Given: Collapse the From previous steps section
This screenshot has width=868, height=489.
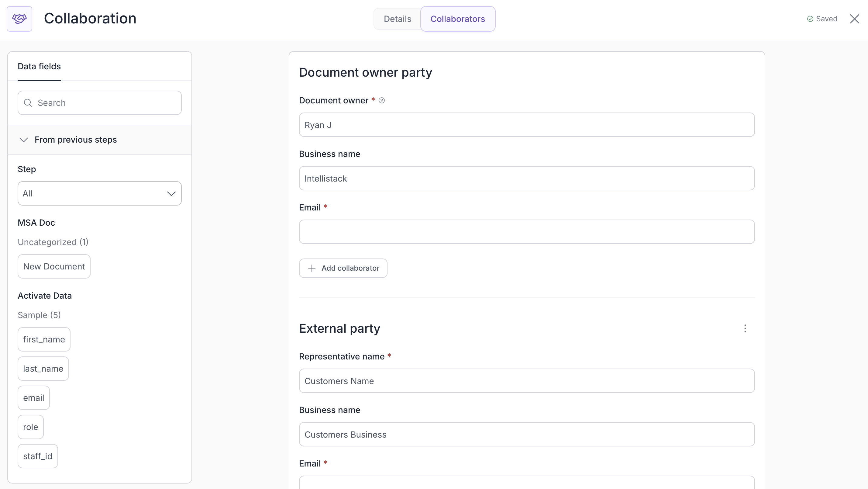Looking at the screenshot, I should [99, 140].
